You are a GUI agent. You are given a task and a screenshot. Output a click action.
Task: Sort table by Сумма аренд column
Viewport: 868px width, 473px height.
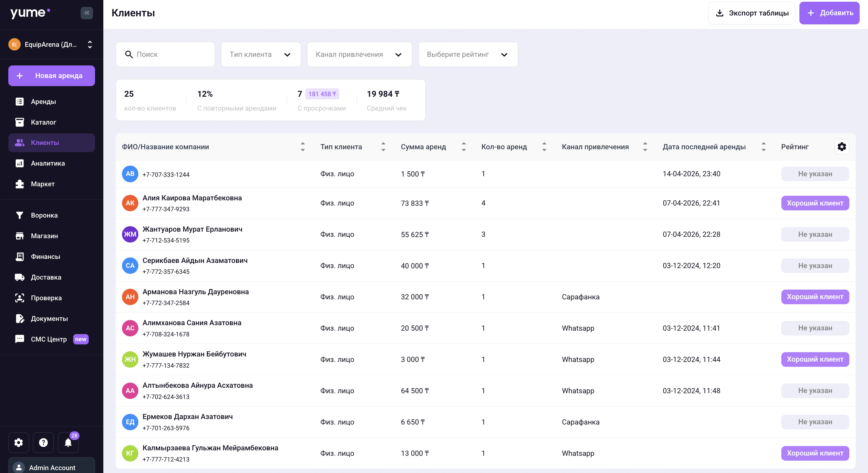click(x=463, y=147)
